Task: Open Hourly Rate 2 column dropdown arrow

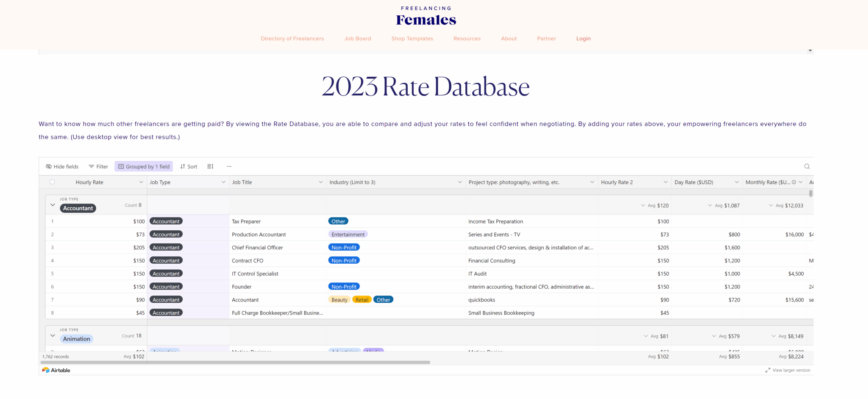Action: point(665,182)
